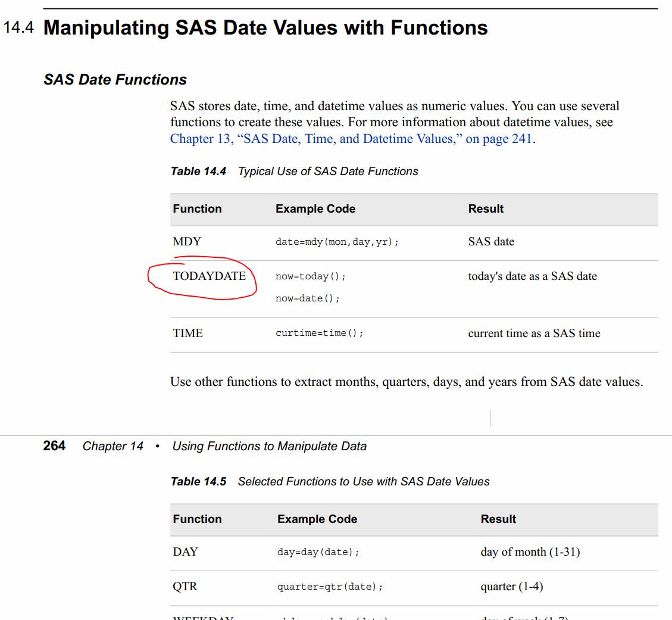The width and height of the screenshot is (672, 620).
Task: Select the "day of month (1-31)" result
Action: [530, 552]
